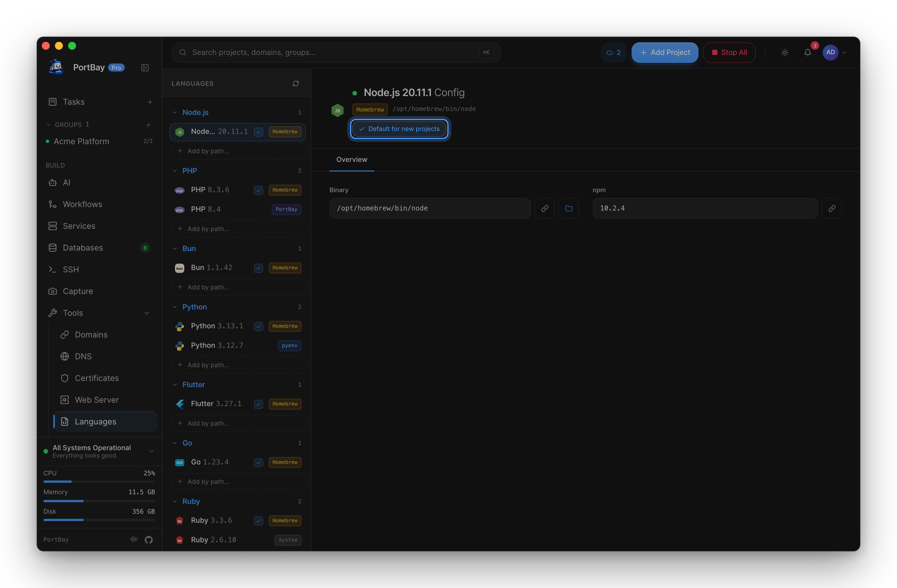Image resolution: width=897 pixels, height=588 pixels.
Task: Switch to the Overview tab
Action: click(x=352, y=159)
